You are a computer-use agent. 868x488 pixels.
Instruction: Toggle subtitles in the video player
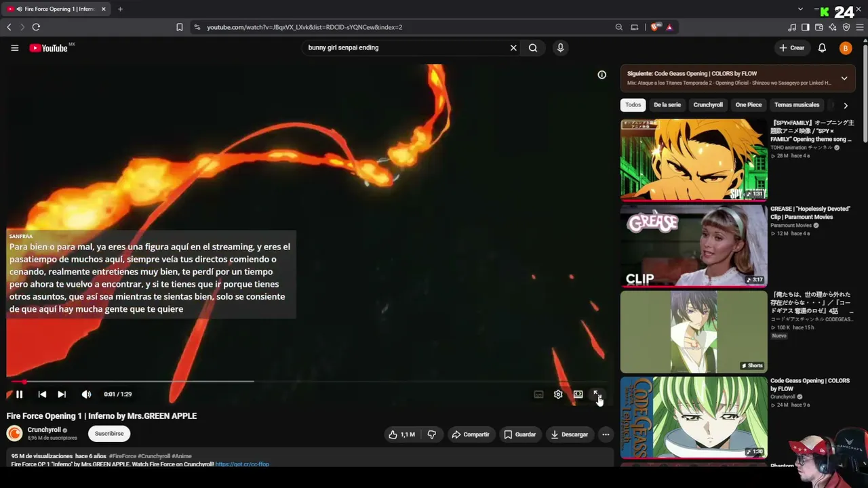(x=538, y=394)
